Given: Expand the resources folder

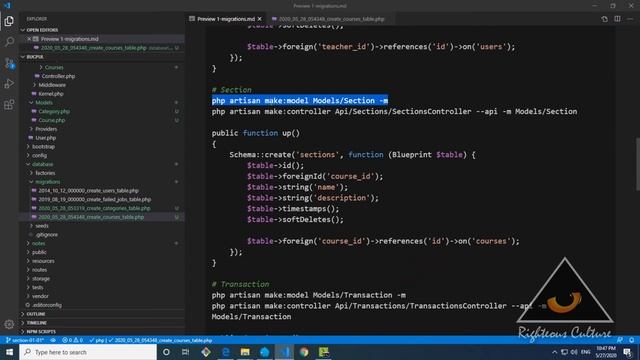Looking at the screenshot, I should tap(43, 261).
